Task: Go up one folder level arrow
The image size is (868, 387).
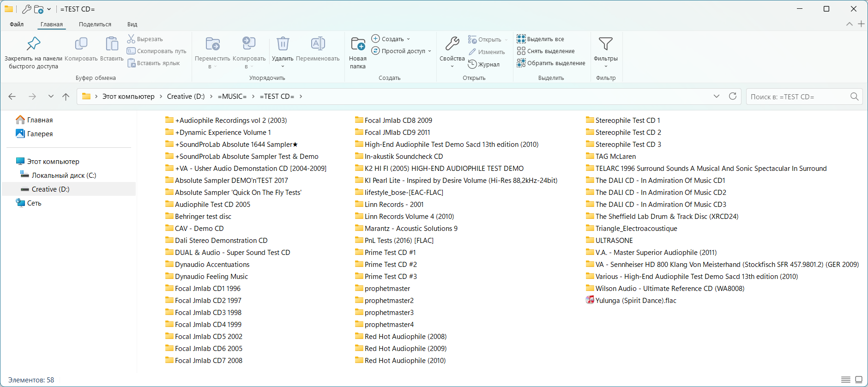Action: pos(66,97)
